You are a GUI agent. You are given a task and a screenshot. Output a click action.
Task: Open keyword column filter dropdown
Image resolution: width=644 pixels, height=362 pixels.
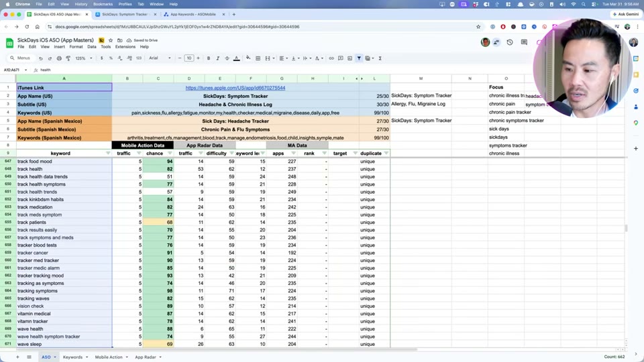click(x=108, y=154)
